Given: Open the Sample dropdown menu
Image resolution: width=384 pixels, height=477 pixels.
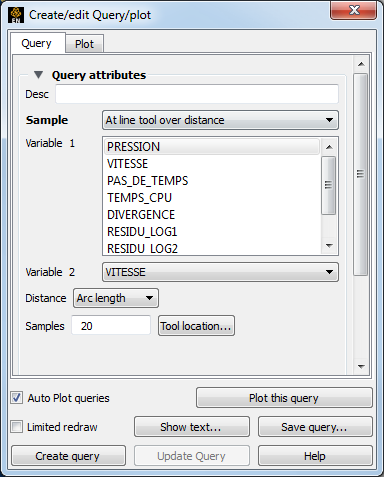Looking at the screenshot, I should coord(220,120).
